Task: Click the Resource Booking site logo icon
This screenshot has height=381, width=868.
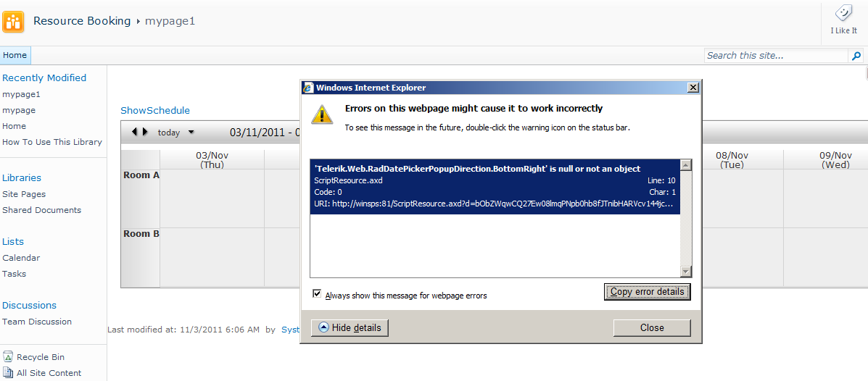Action: coord(13,22)
